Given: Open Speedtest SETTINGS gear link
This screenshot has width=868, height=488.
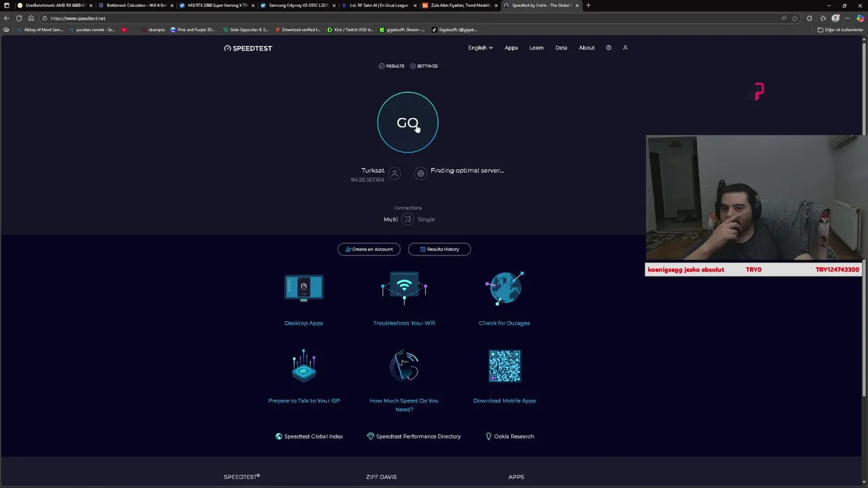Looking at the screenshot, I should coord(424,66).
